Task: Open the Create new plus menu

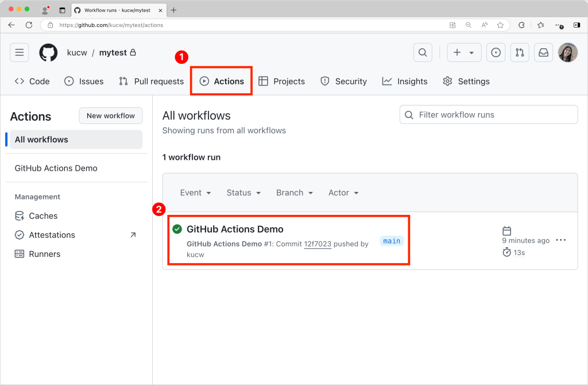Action: (x=464, y=52)
